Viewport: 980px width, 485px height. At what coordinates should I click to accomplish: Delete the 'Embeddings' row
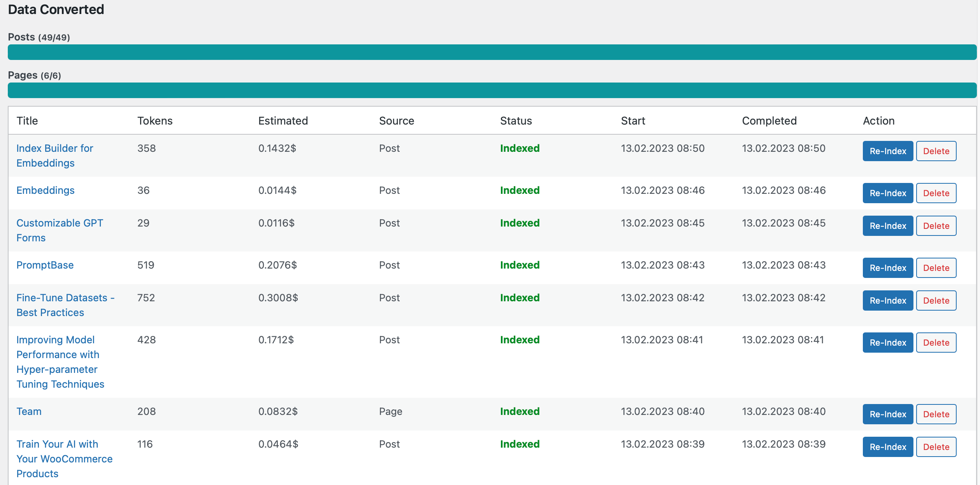click(936, 193)
